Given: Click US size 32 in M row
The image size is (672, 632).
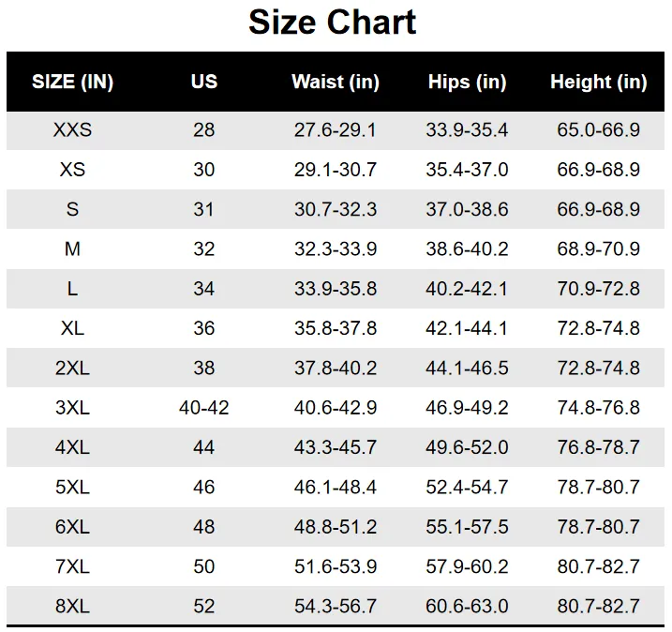Looking at the screenshot, I should [203, 249].
